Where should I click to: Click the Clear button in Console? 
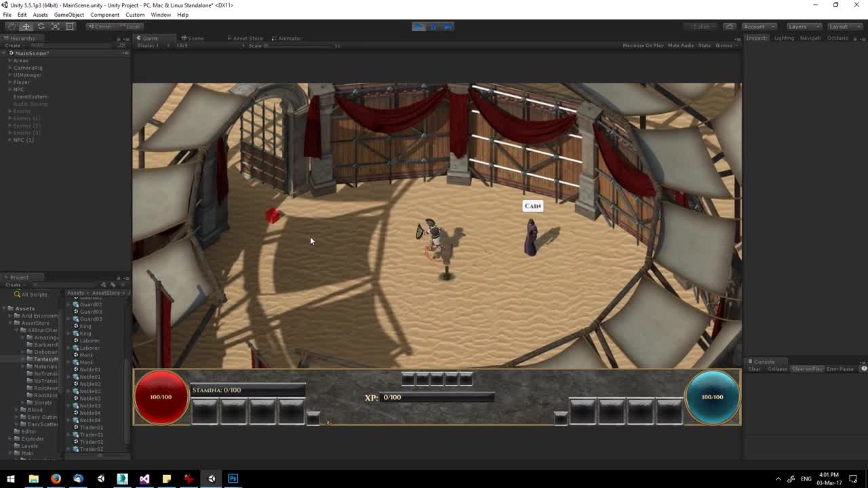(x=754, y=369)
